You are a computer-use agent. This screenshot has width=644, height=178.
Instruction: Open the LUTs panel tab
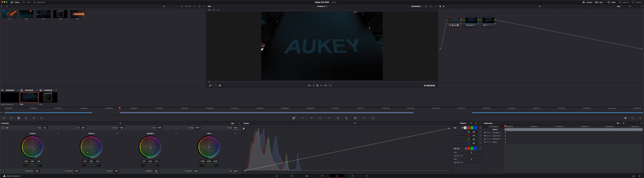click(x=26, y=2)
